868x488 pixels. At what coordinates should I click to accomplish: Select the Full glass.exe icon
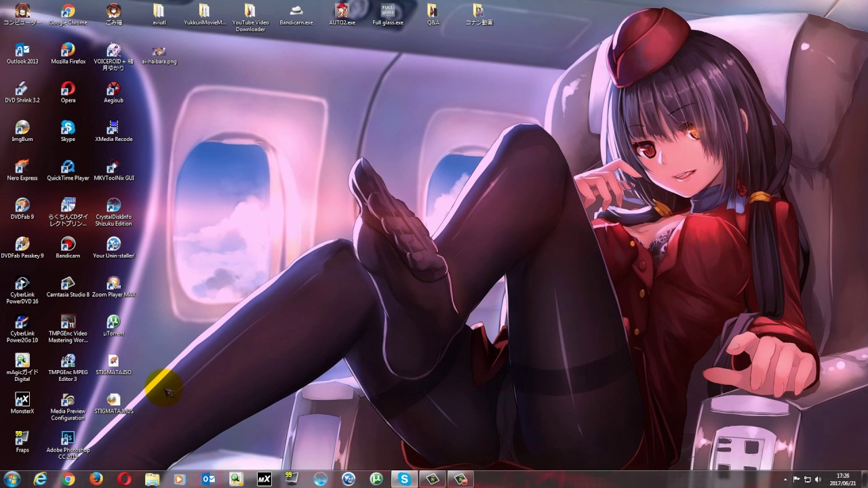tap(388, 14)
